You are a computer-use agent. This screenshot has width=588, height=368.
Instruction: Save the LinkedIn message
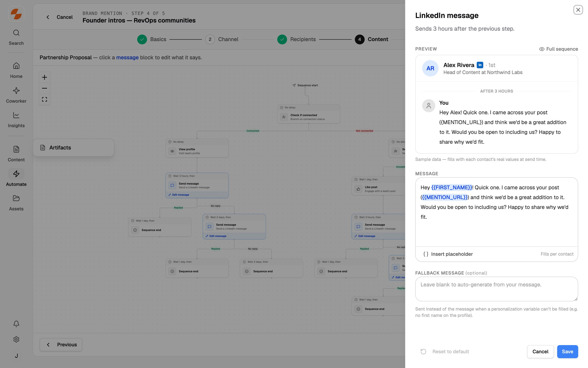coord(567,351)
